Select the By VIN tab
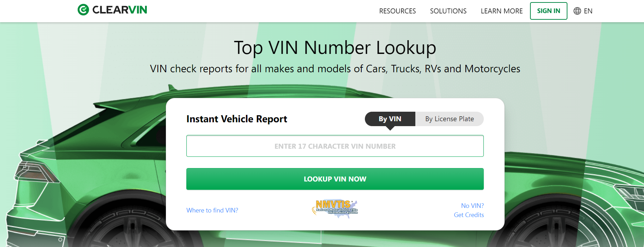The width and height of the screenshot is (644, 247). pos(390,119)
